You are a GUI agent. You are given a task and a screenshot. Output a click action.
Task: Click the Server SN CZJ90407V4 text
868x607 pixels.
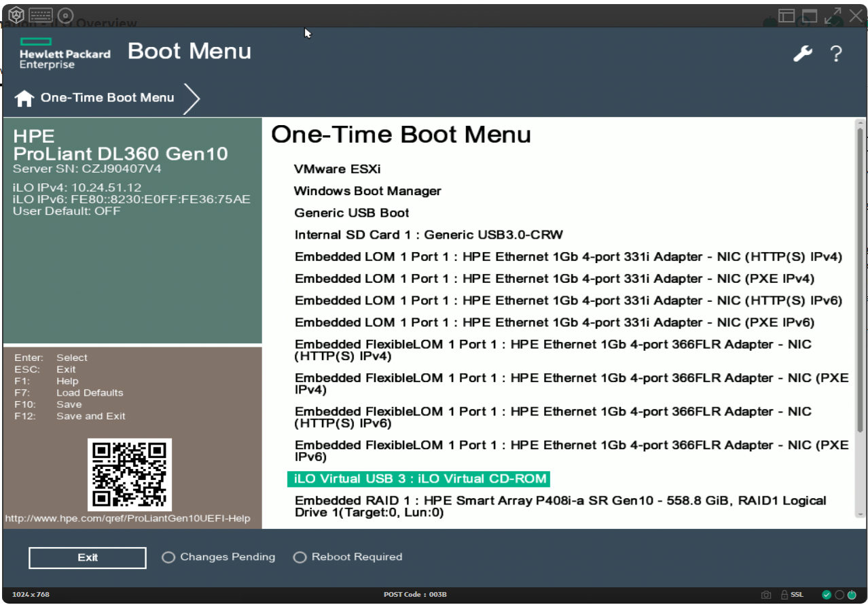coord(87,169)
